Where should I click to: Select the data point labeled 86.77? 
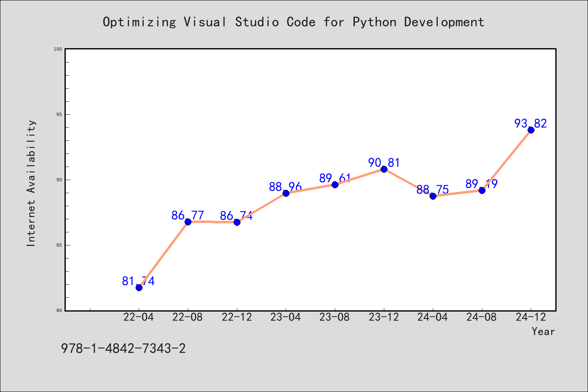[188, 222]
